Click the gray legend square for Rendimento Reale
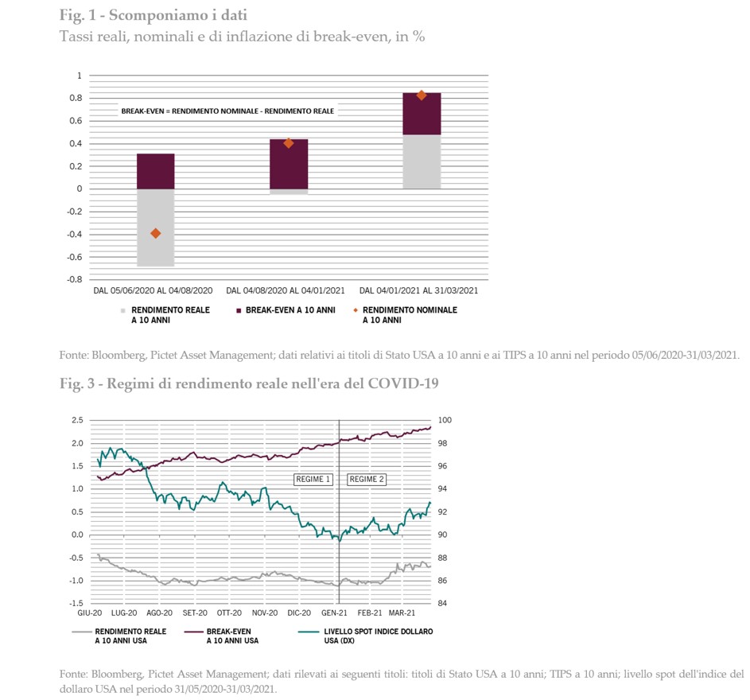Image resolution: width=750 pixels, height=700 pixels. coord(122,310)
